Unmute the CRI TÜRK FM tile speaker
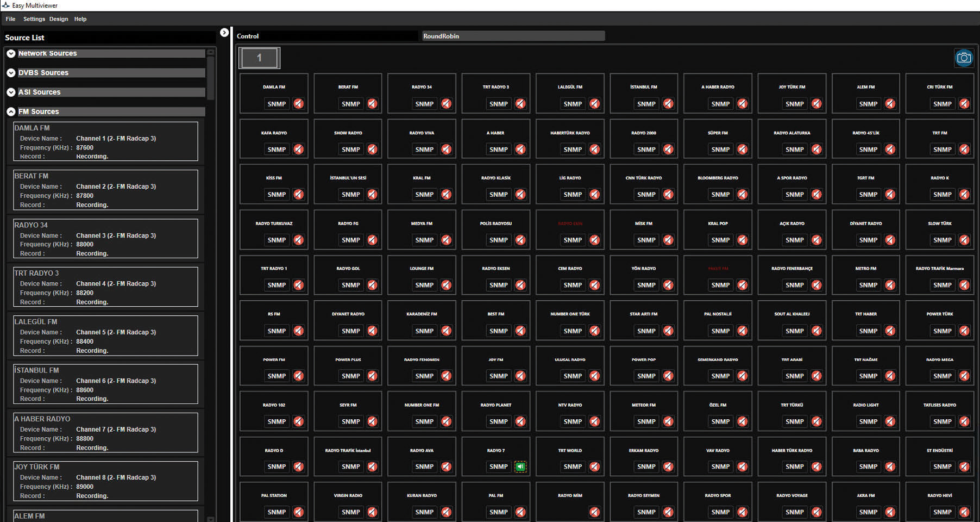 click(x=964, y=104)
